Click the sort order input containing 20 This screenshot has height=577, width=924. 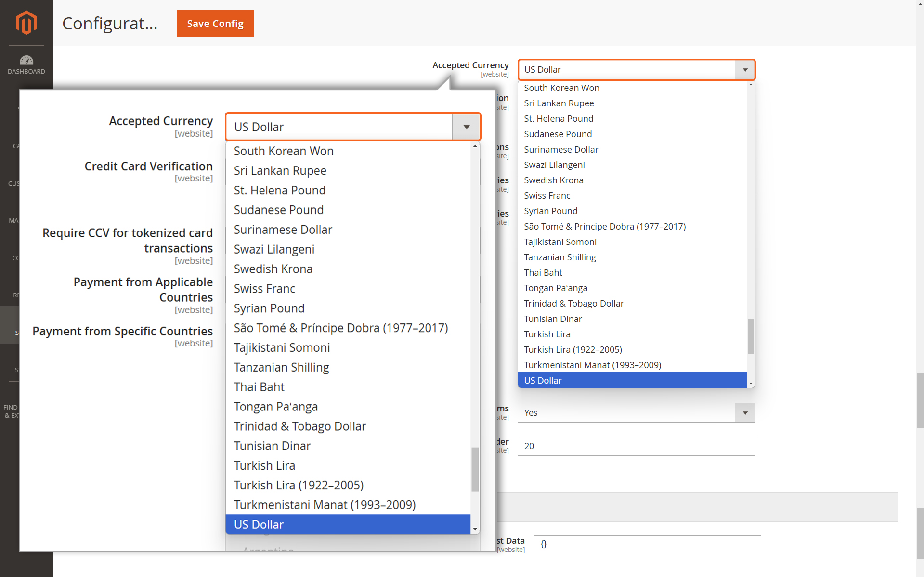[x=636, y=446]
